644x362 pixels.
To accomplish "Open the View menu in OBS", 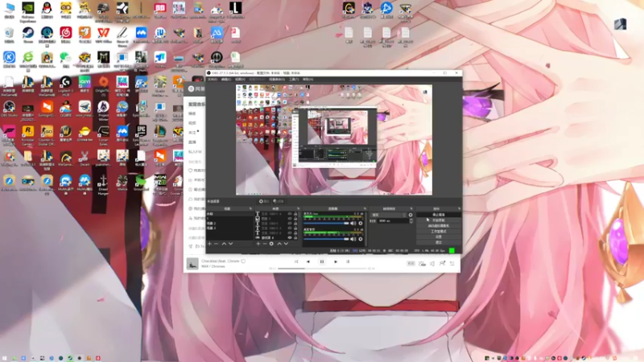I will pos(240,79).
